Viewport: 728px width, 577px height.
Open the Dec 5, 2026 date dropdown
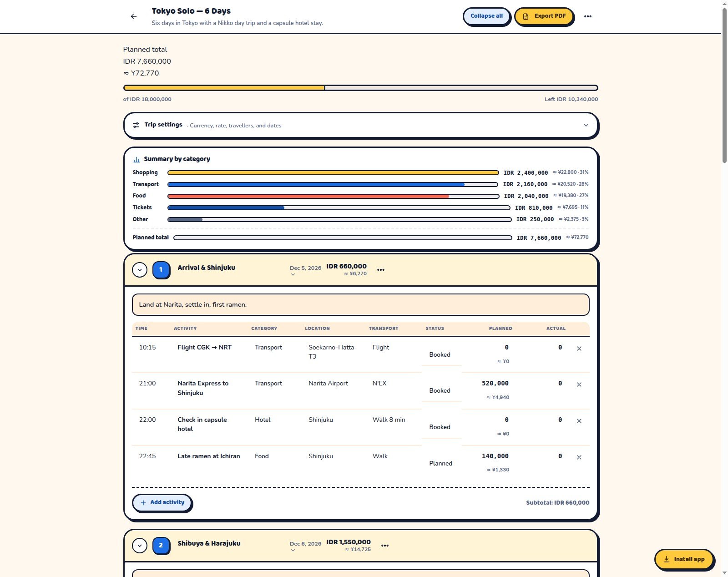[305, 271]
